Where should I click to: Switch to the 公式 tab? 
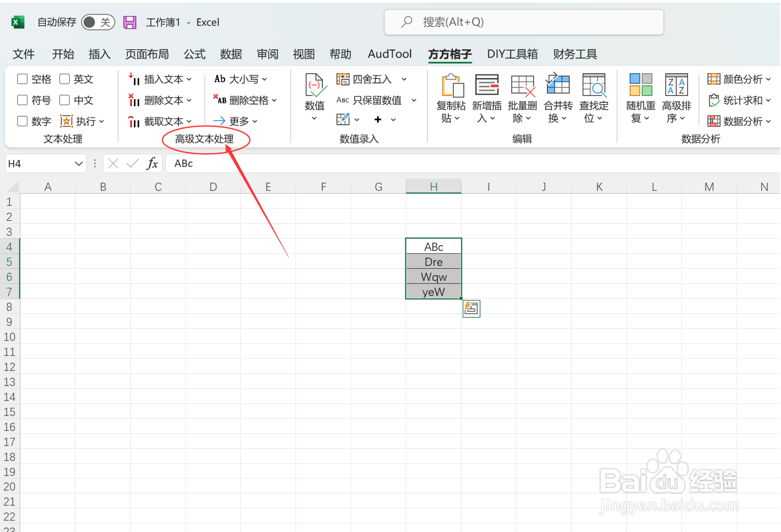click(x=195, y=54)
